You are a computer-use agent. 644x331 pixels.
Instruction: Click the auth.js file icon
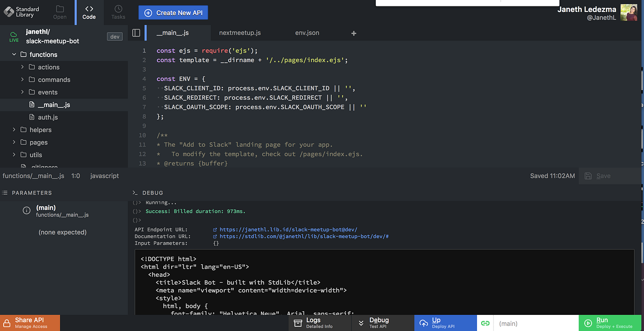coord(32,117)
